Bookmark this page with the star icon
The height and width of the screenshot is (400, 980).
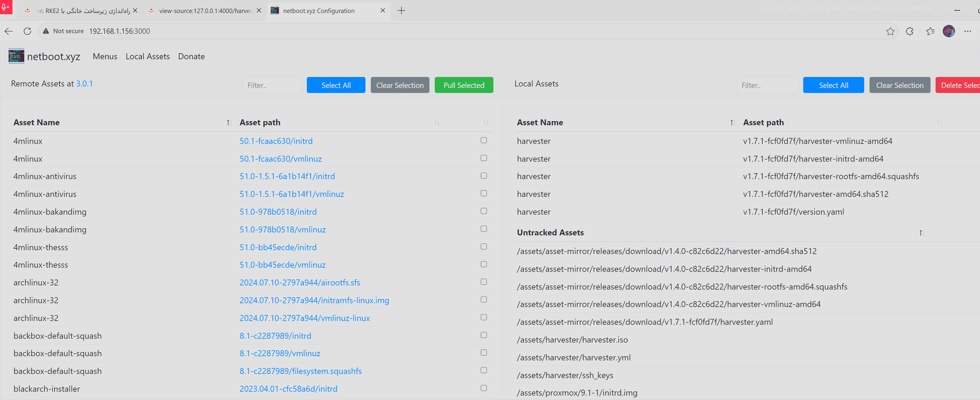point(890,31)
